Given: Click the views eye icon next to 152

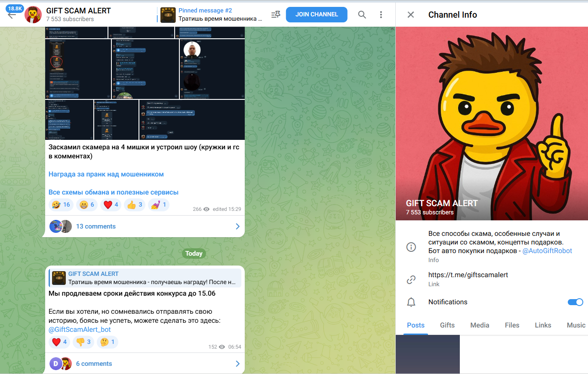Looking at the screenshot, I should click(222, 346).
